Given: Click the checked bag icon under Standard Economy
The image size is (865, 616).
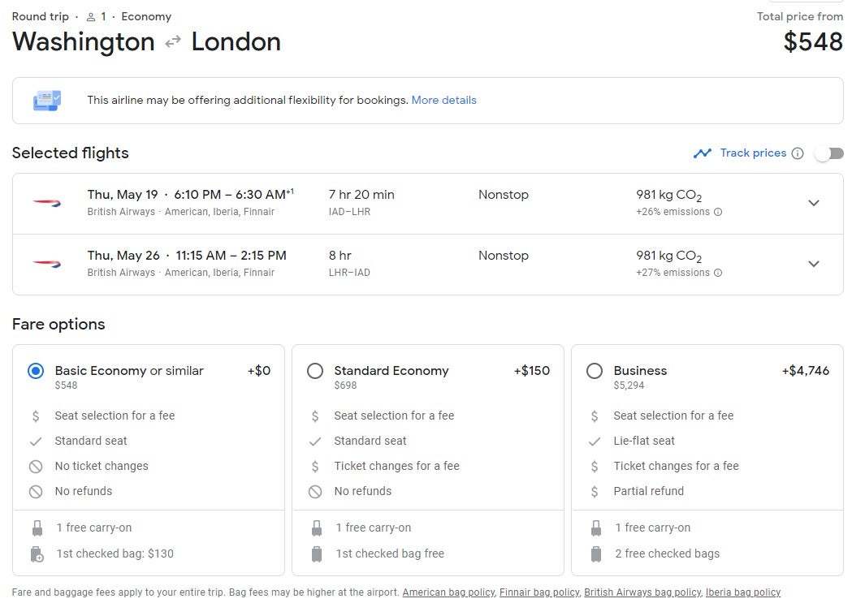Looking at the screenshot, I should tap(317, 554).
